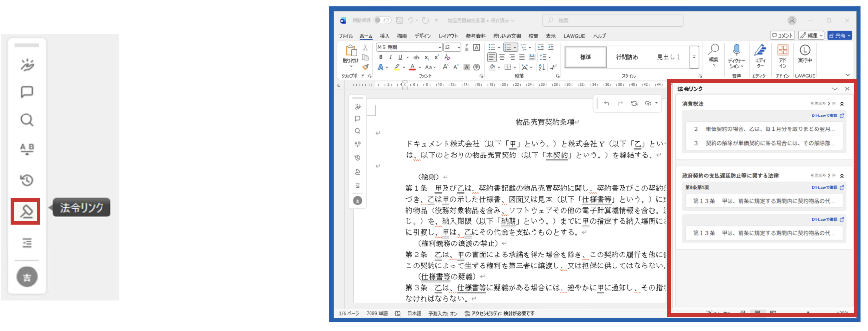The image size is (868, 331).
Task: Click the highlighted 法令リンク gavel icon in the enlarged sidebar
Action: click(x=26, y=211)
